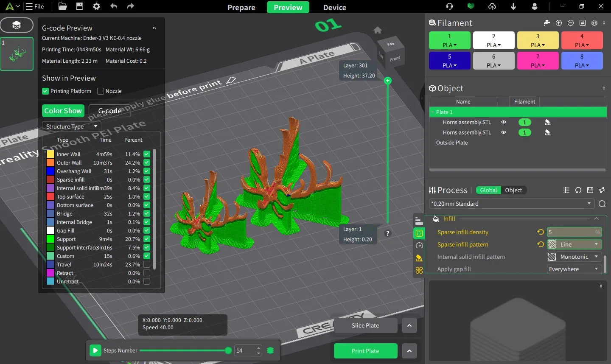611x364 pixels.
Task: Enable the Nozzle checkbox in preview
Action: click(101, 91)
